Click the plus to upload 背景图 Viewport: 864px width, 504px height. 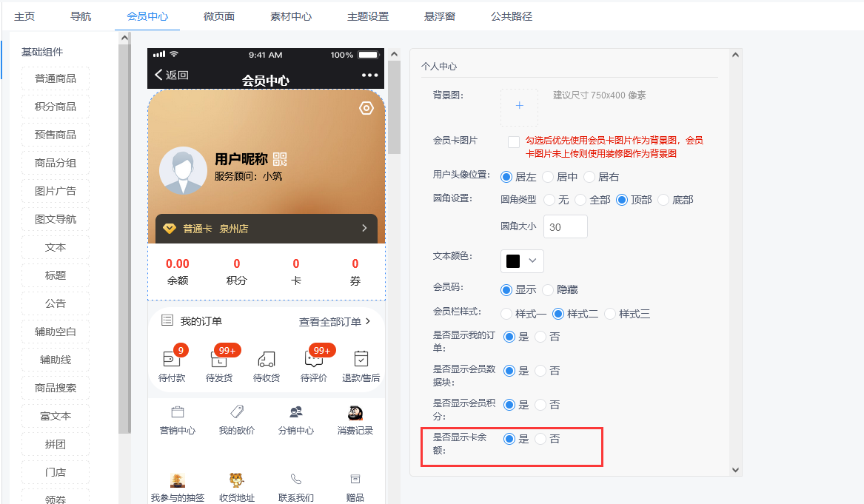[x=519, y=106]
